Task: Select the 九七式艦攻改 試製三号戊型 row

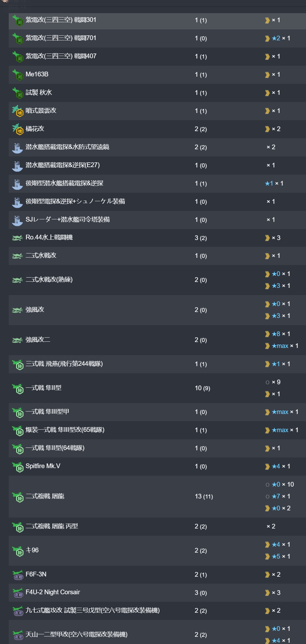Action: 157,611
